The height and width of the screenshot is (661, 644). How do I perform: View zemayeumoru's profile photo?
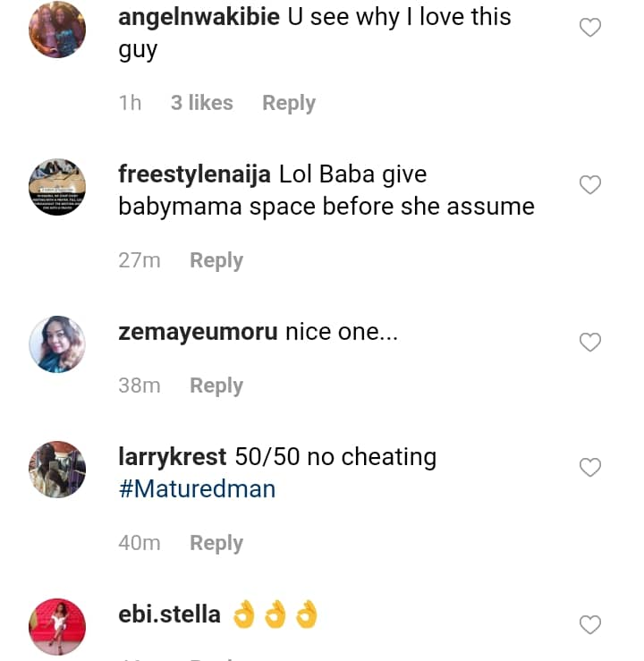[57, 343]
